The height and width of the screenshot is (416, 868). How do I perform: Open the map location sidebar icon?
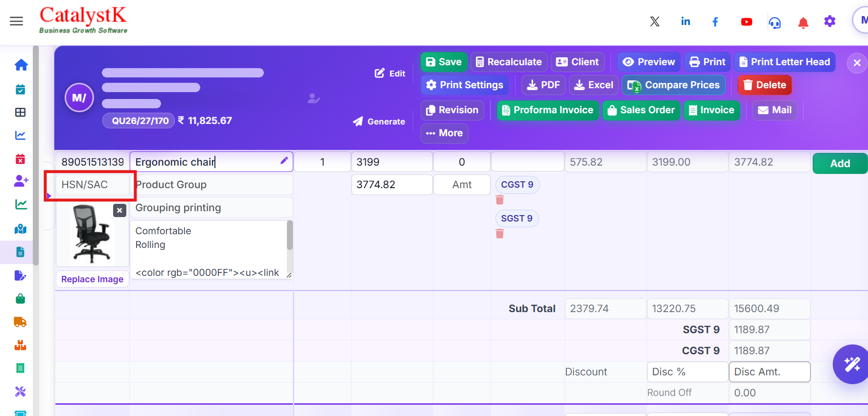click(21, 229)
